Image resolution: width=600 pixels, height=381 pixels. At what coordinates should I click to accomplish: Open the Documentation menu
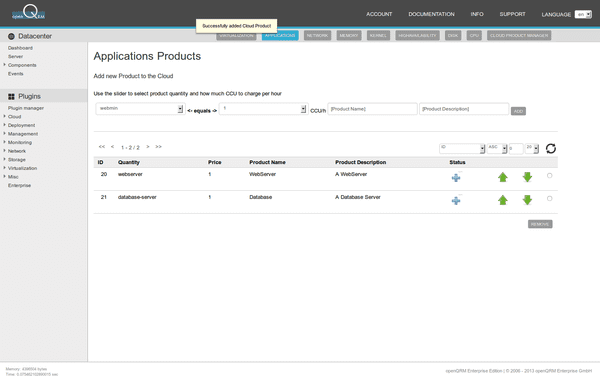(x=431, y=14)
